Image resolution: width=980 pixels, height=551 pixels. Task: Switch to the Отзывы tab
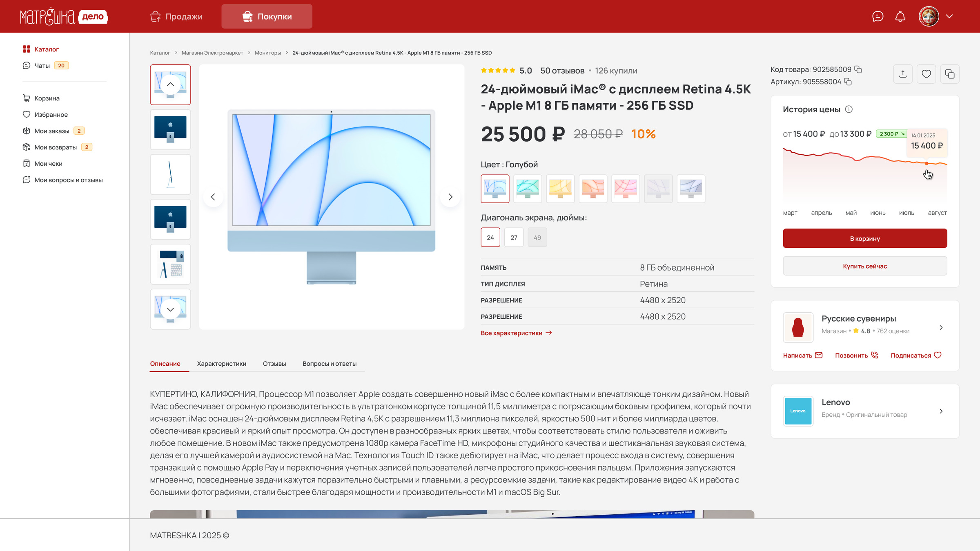click(x=274, y=364)
